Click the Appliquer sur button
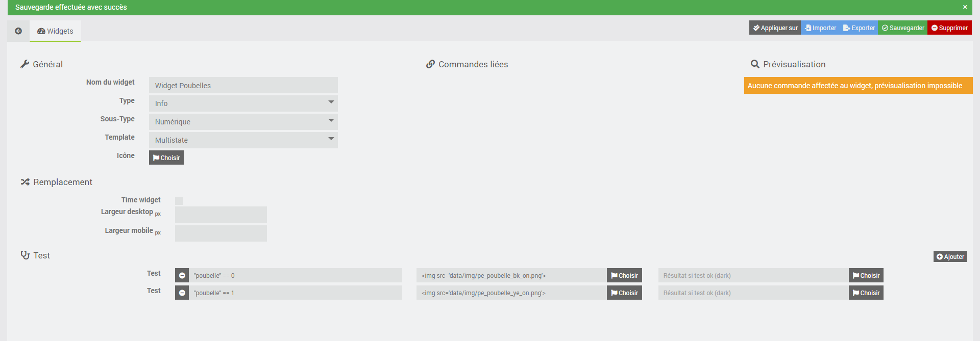This screenshot has width=980, height=341. (775, 28)
